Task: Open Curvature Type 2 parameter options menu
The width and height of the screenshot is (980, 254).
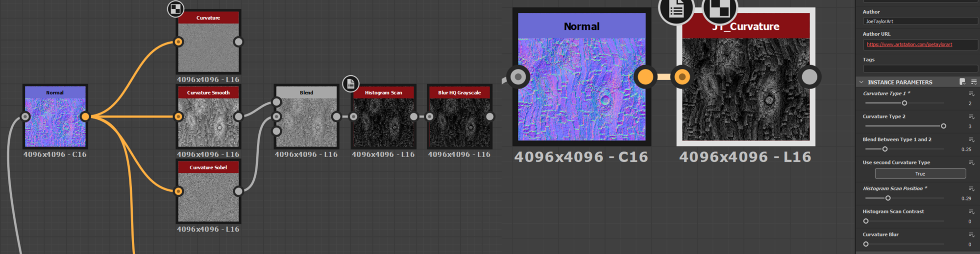Action: point(971,116)
